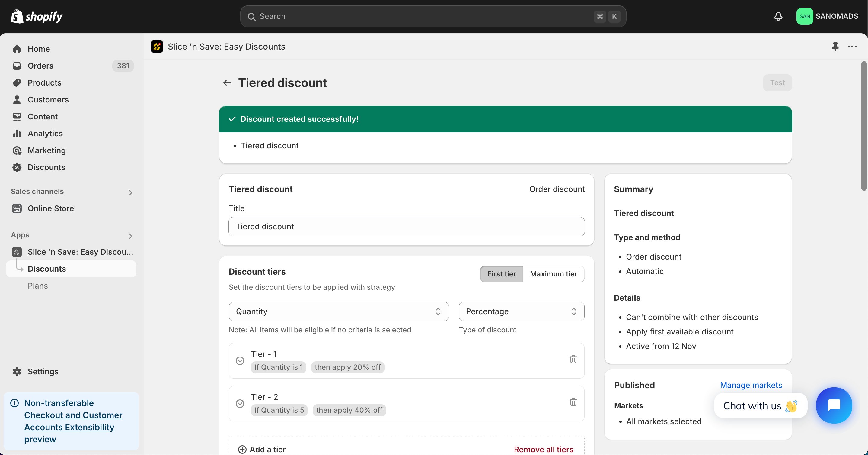Click the plus icon beside Add a tier
Viewport: 868px width, 455px height.
[x=242, y=450]
